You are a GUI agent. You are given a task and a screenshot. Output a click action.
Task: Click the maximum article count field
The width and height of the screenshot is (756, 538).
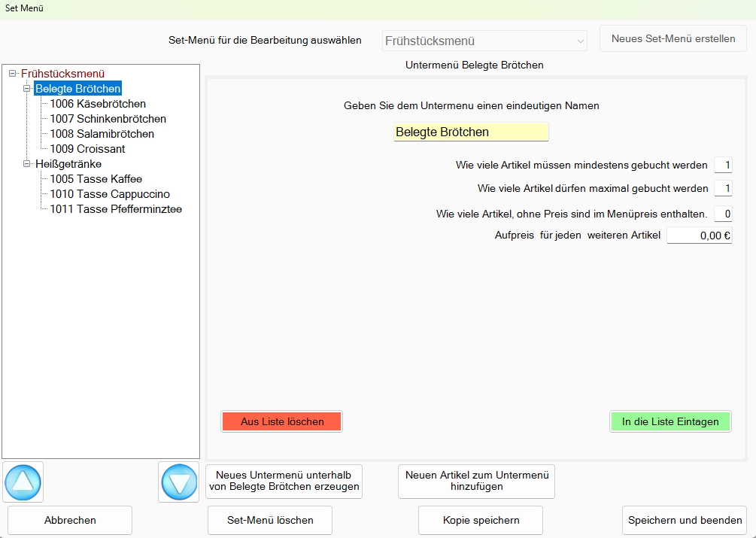723,188
